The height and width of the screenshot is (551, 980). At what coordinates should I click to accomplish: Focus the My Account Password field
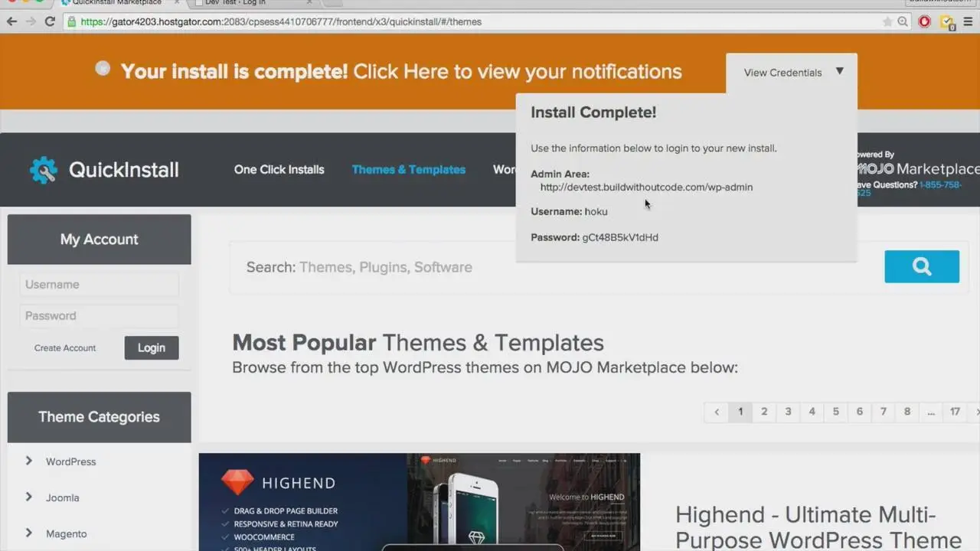pyautogui.click(x=100, y=316)
